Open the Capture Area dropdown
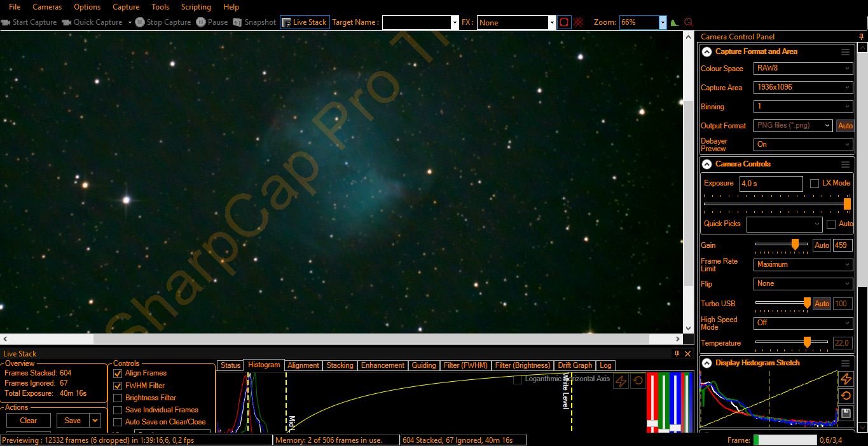This screenshot has width=868, height=446. tap(803, 87)
